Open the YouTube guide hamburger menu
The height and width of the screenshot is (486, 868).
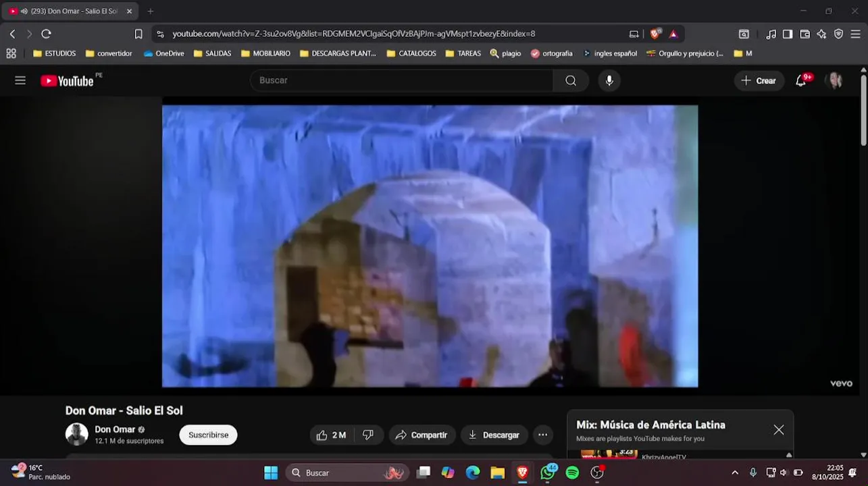pyautogui.click(x=20, y=80)
